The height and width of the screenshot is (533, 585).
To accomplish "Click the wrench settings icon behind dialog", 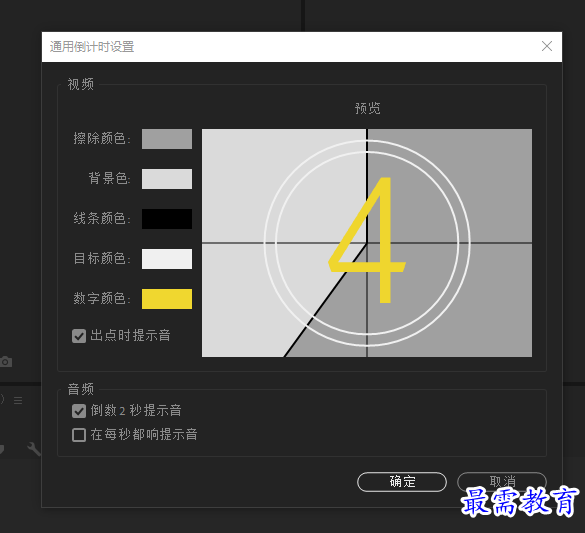I will [x=34, y=449].
